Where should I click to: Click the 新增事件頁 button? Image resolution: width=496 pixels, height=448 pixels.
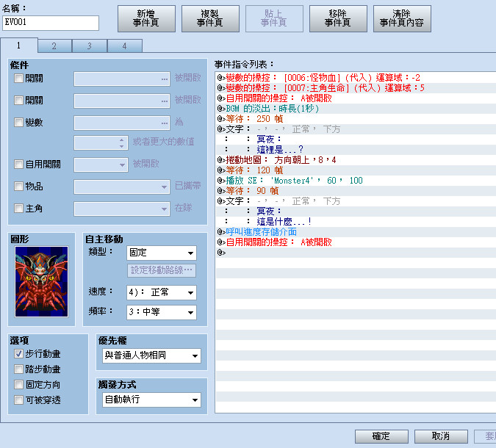pos(146,18)
